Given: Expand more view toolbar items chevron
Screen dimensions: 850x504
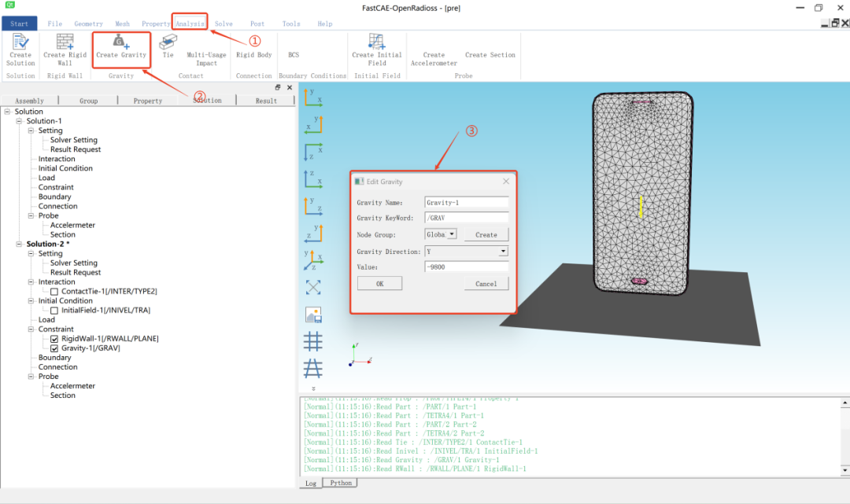Looking at the screenshot, I should click(313, 388).
